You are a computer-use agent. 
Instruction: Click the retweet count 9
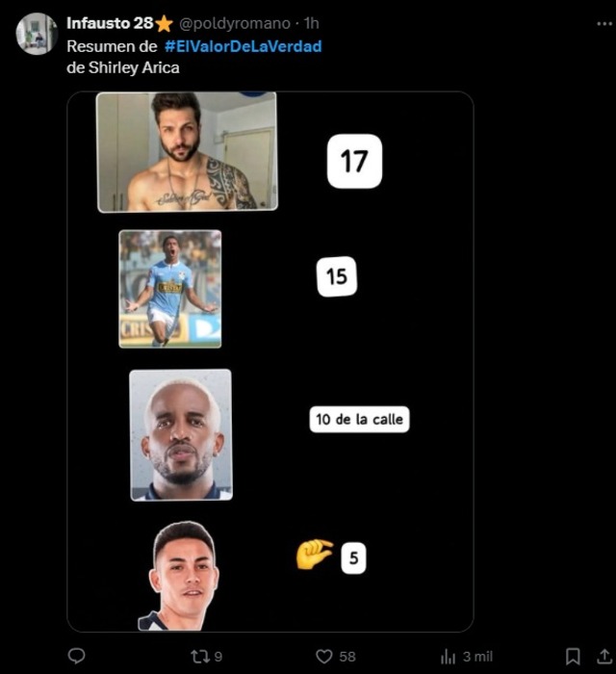(x=218, y=657)
